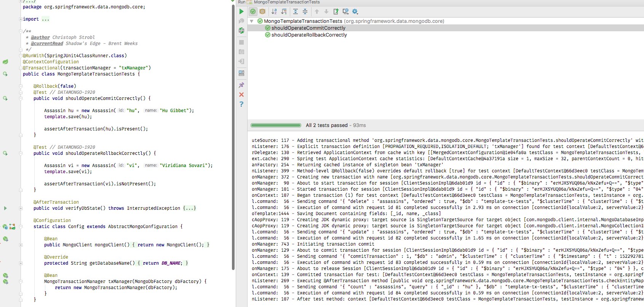
Task: Click the Exit process icon
Action: pyautogui.click(x=241, y=61)
